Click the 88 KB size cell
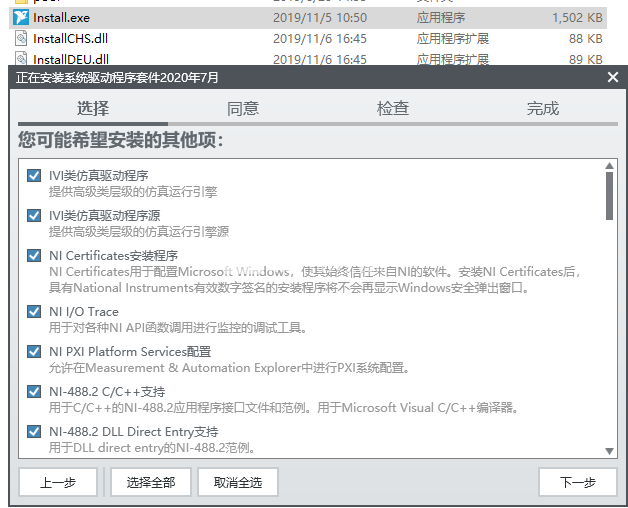The height and width of the screenshot is (508, 628). [x=586, y=38]
